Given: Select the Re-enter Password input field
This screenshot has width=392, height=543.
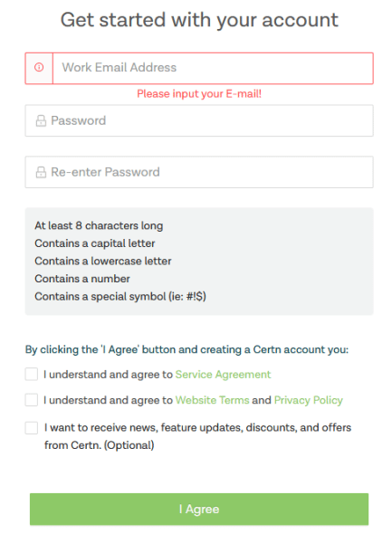Looking at the screenshot, I should pos(199,172).
